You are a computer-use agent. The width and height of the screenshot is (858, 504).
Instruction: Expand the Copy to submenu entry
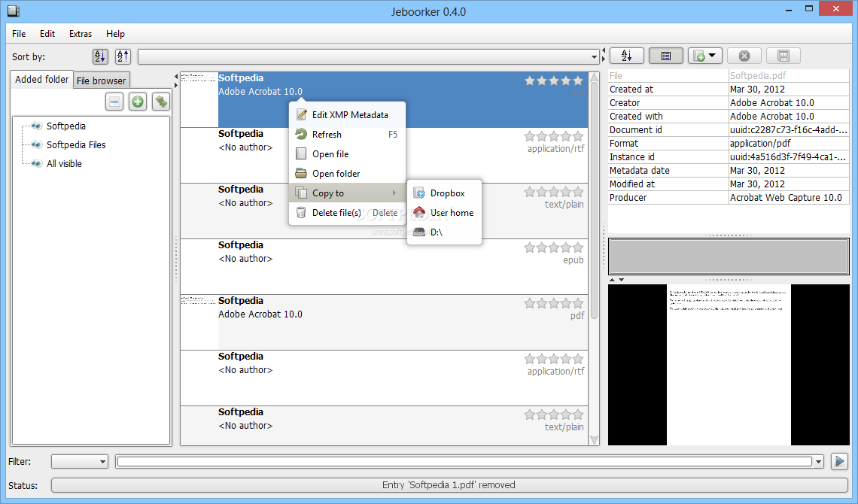pyautogui.click(x=347, y=193)
